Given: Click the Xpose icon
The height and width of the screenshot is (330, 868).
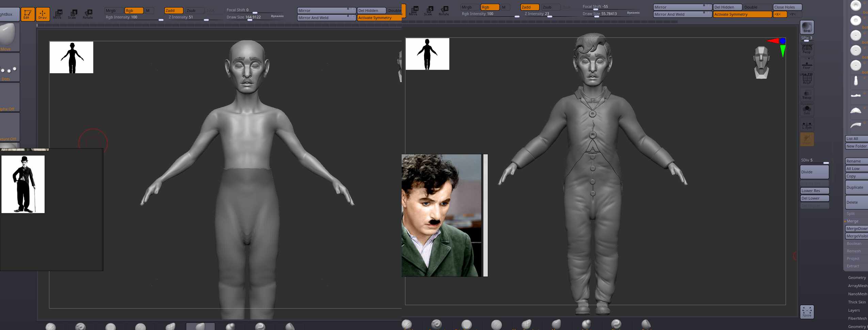Looking at the screenshot, I should (807, 312).
